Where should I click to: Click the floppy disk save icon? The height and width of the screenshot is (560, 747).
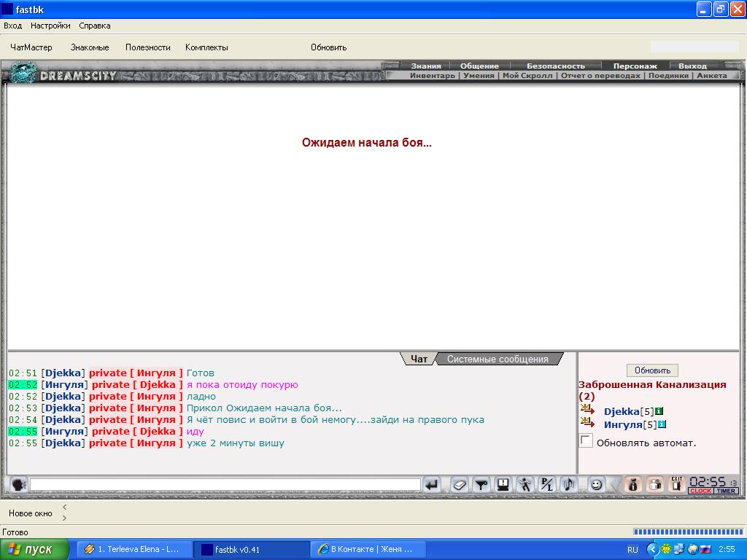503,485
